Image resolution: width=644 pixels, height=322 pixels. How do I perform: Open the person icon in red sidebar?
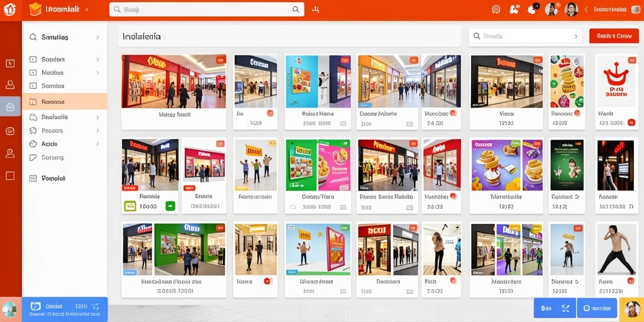coord(10,85)
